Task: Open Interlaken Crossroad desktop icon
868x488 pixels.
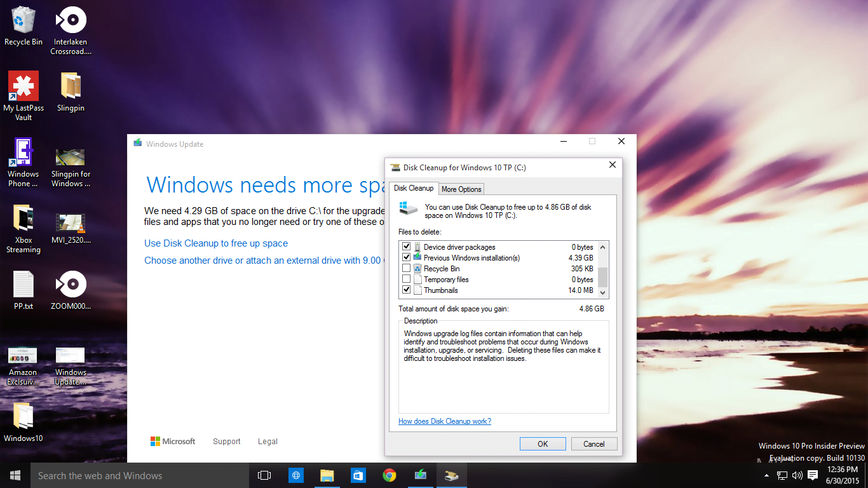Action: (71, 30)
